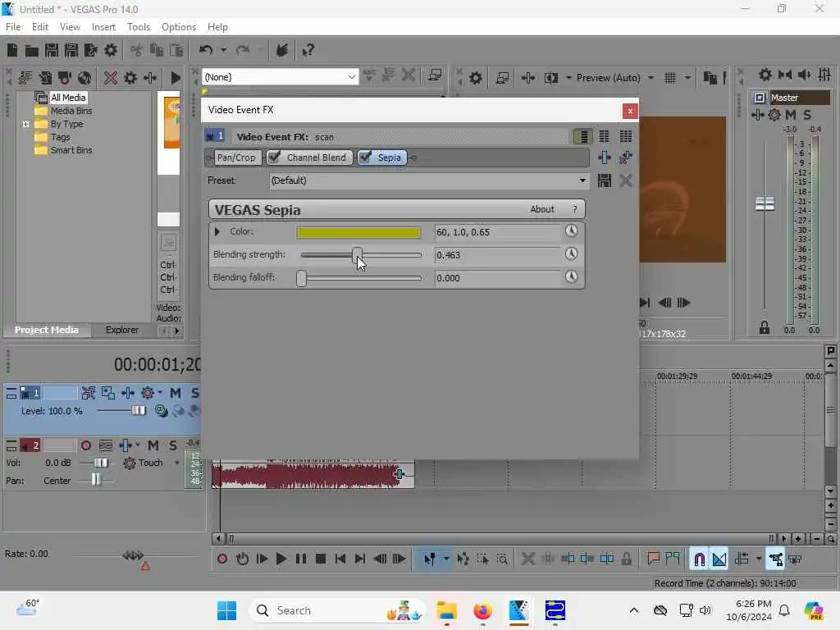Open Preview (Auto) quality dropdown
The image size is (840, 630).
651,78
